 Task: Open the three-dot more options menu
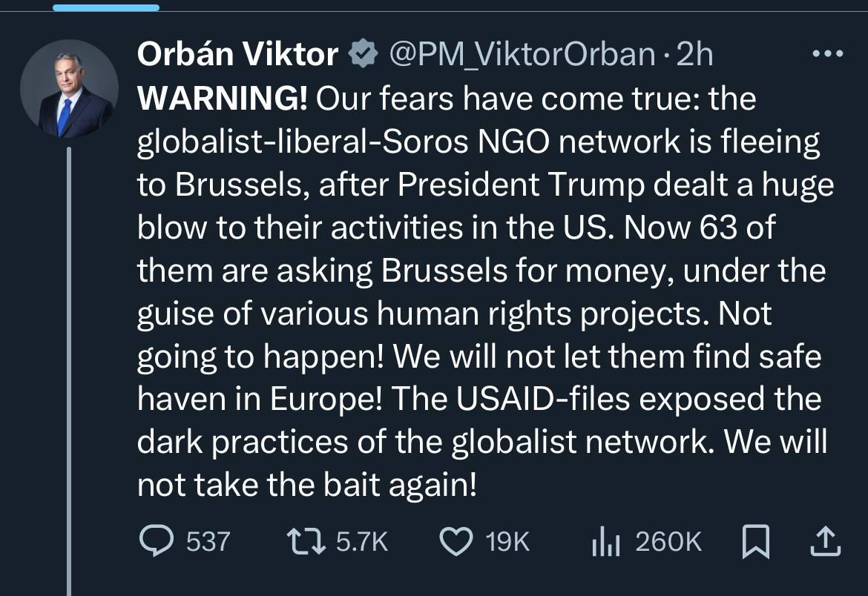coord(828,54)
